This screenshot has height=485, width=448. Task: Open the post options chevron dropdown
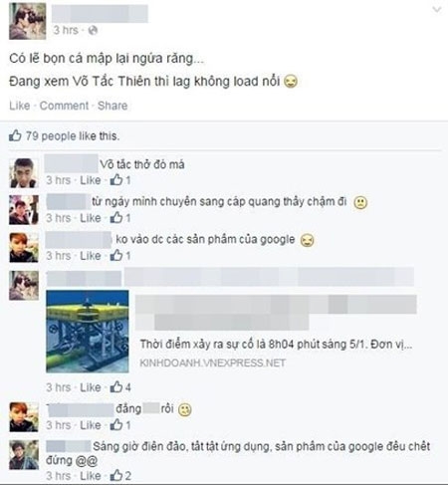click(437, 10)
